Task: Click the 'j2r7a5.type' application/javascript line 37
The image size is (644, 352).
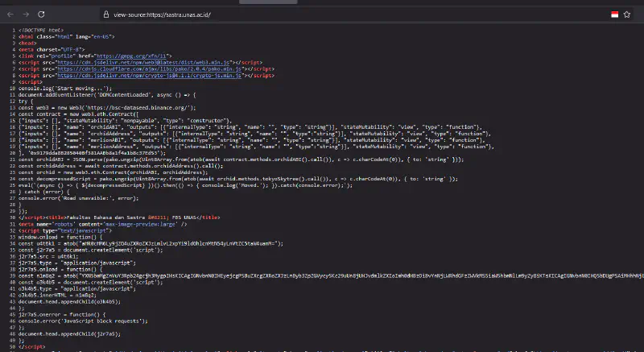Action: (77, 263)
